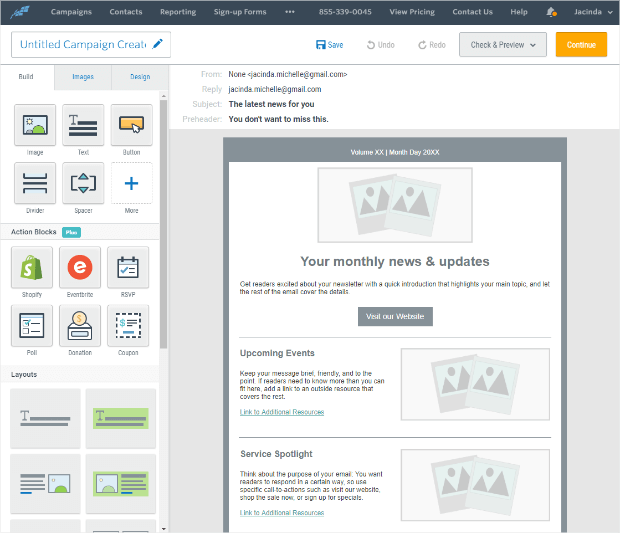Select the Upcoming Events heading
Viewport: 620px width, 533px height.
tap(277, 353)
